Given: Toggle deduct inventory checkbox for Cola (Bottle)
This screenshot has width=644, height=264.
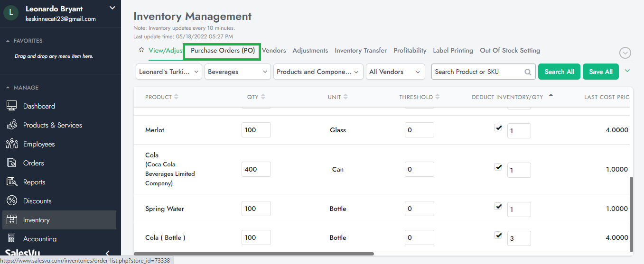Looking at the screenshot, I should [498, 235].
